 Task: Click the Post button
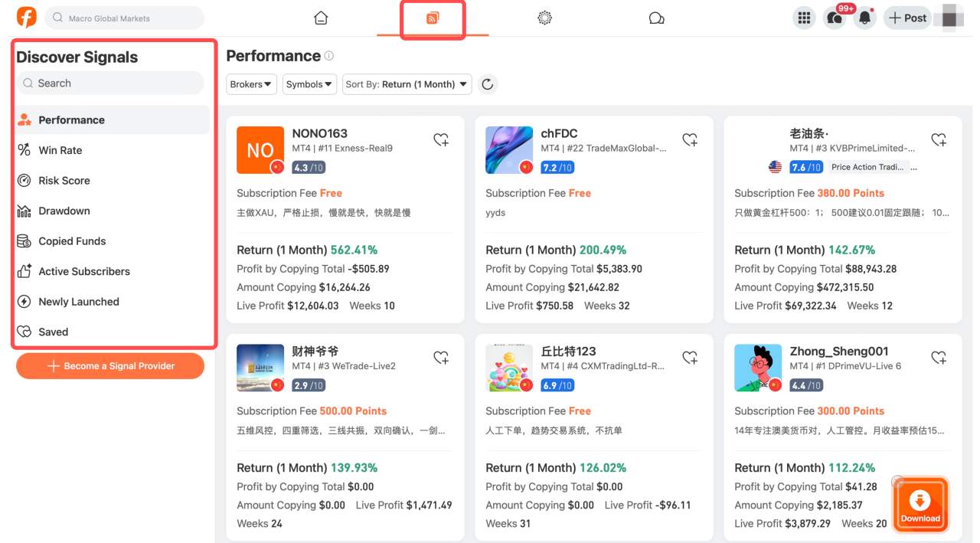(907, 18)
